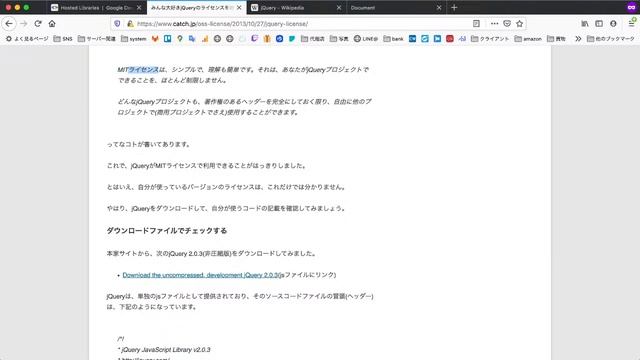Show more bookmarks with the chevron
This screenshot has height=360, width=640.
coord(578,39)
